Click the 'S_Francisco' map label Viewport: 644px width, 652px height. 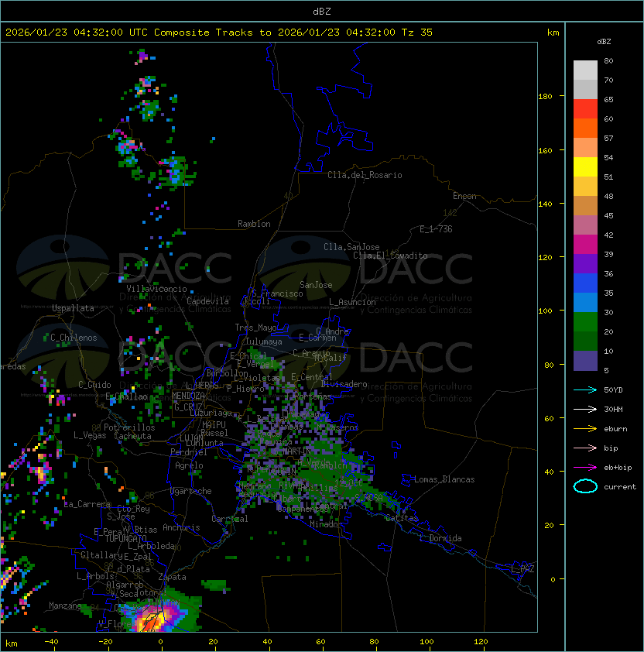[277, 293]
